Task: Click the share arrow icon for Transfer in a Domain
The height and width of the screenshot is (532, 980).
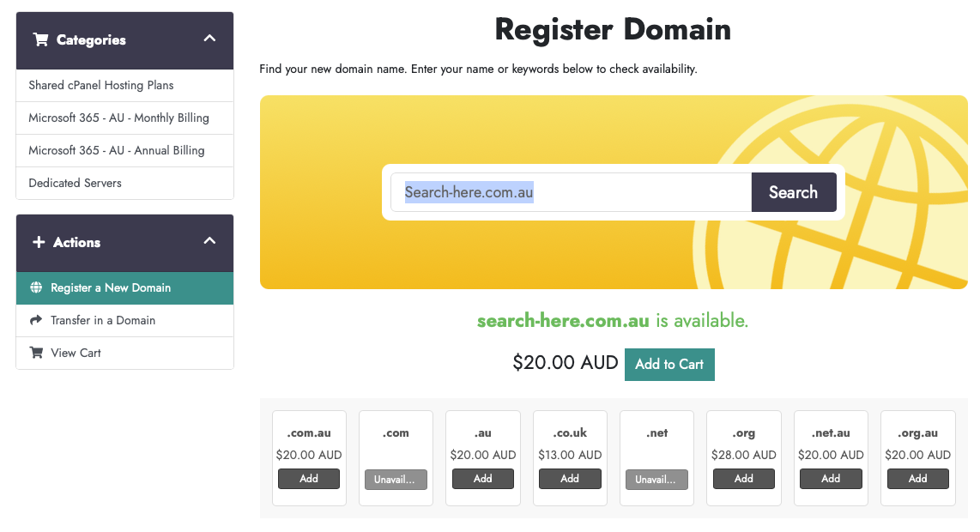Action: tap(36, 320)
